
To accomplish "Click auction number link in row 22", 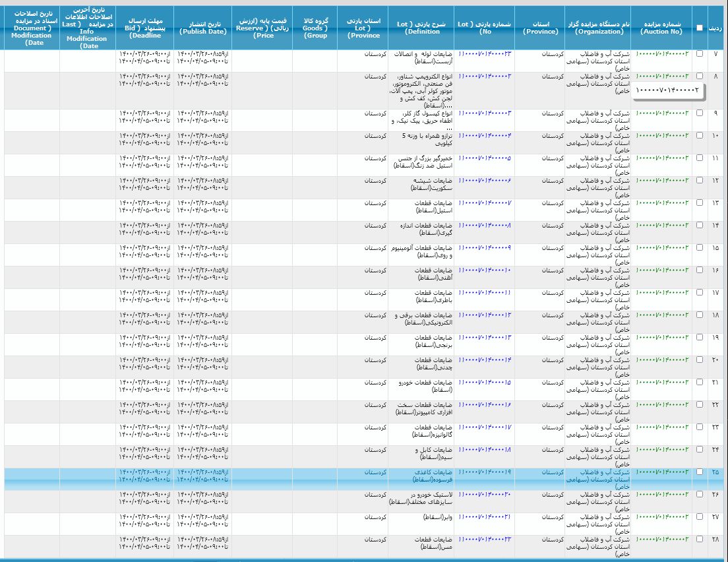I will click(x=662, y=404).
